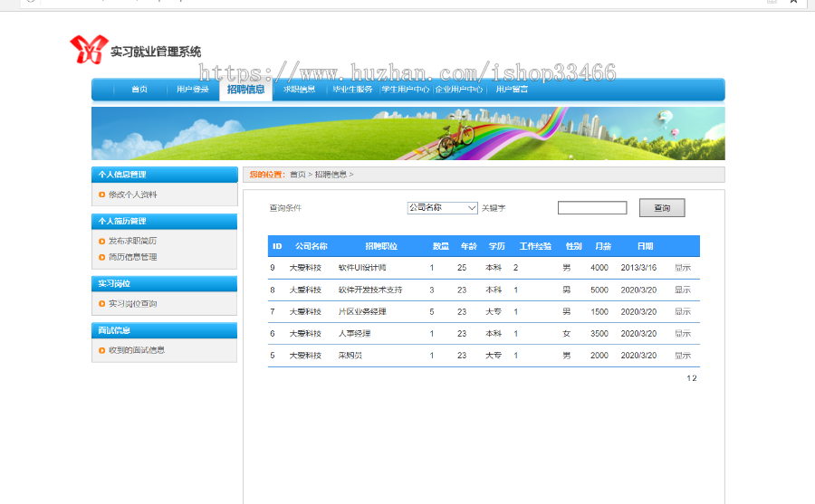Click the salary value 3500
Screen dimensions: 815x504
(599, 334)
